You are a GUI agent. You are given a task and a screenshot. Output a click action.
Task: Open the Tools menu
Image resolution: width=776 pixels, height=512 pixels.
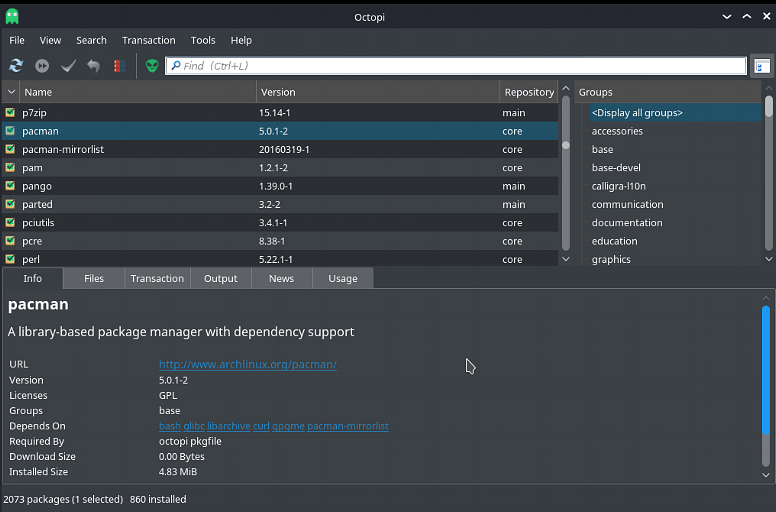(203, 40)
